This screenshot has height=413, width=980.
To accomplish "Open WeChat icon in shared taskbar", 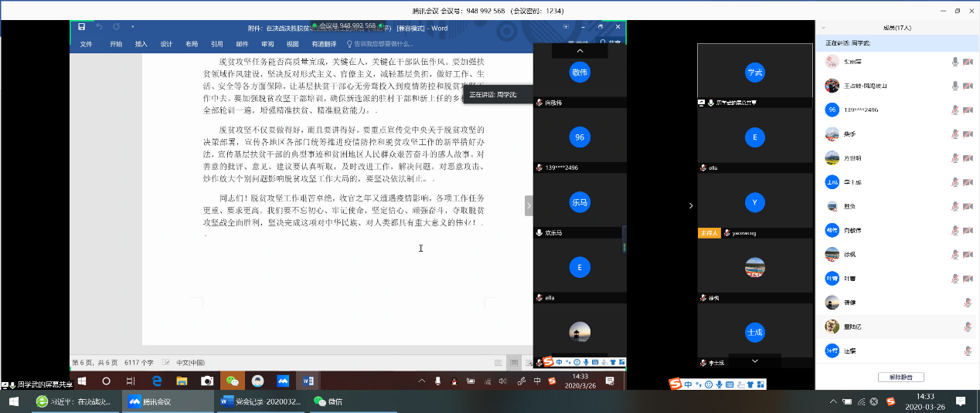I will pyautogui.click(x=232, y=381).
